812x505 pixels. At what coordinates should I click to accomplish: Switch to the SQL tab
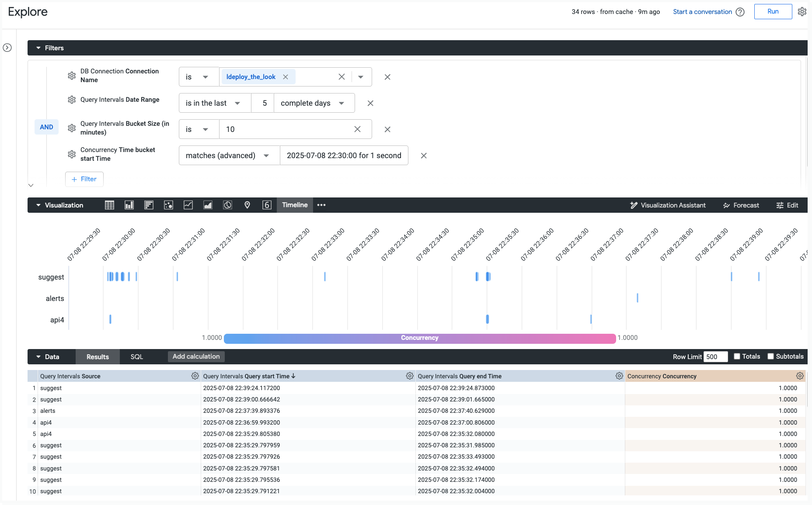pyautogui.click(x=136, y=356)
